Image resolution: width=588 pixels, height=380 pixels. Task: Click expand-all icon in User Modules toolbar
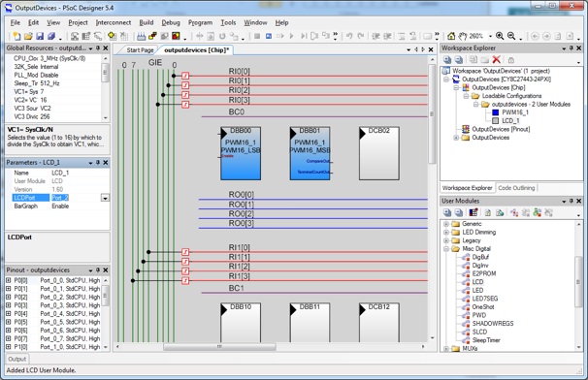[x=447, y=213]
